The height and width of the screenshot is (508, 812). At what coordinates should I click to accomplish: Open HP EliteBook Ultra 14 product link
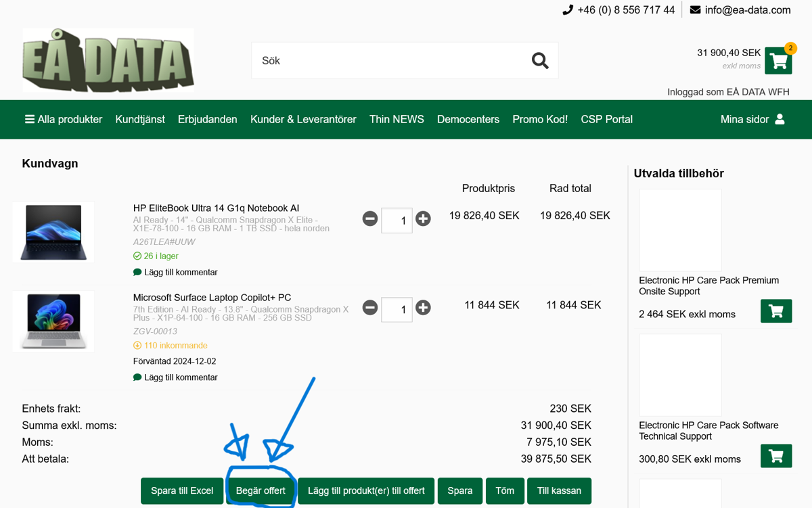pyautogui.click(x=216, y=208)
